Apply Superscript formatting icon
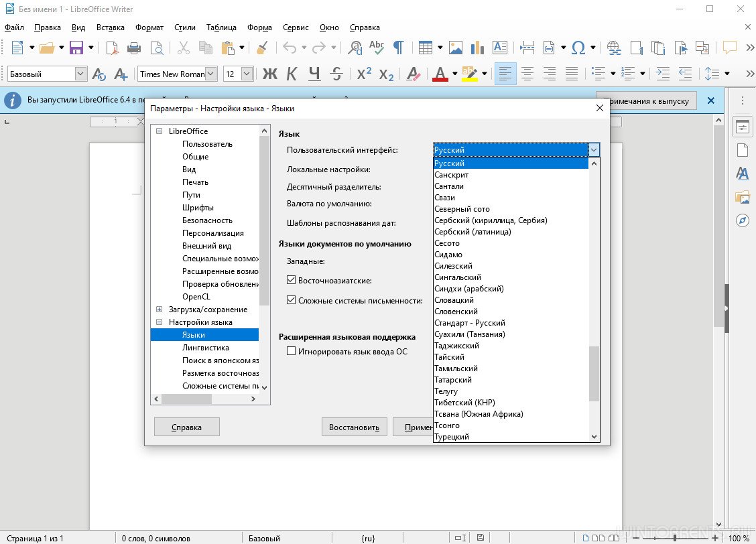756x544 pixels. tap(364, 74)
